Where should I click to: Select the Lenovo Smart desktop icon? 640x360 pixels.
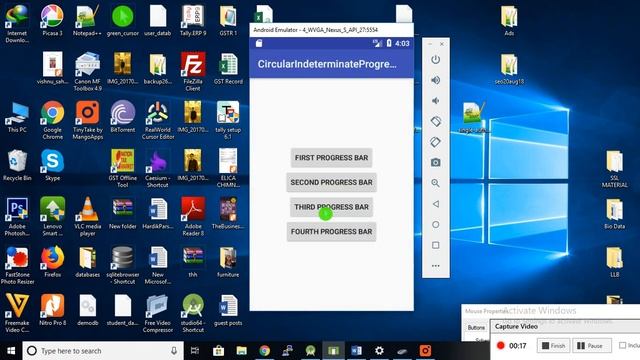tap(53, 217)
